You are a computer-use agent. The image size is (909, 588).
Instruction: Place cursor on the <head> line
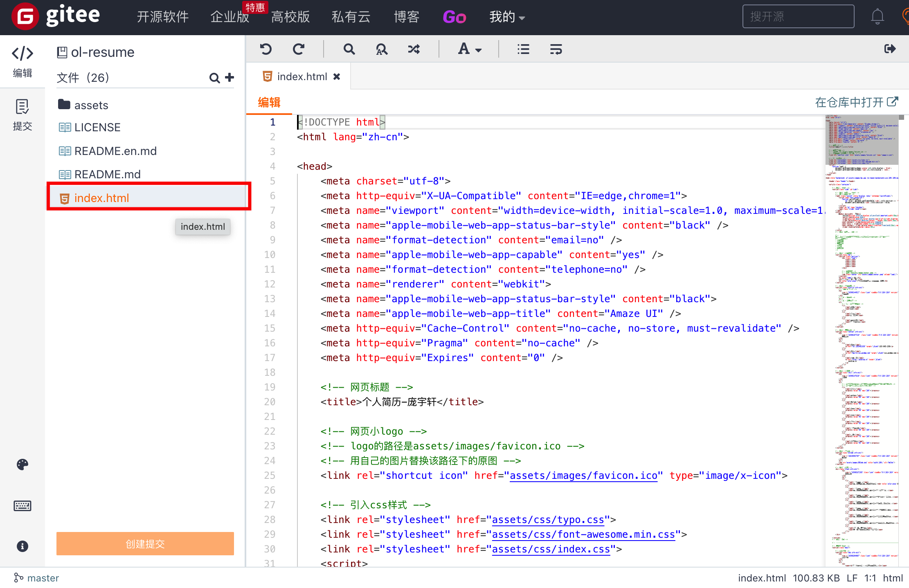(314, 166)
